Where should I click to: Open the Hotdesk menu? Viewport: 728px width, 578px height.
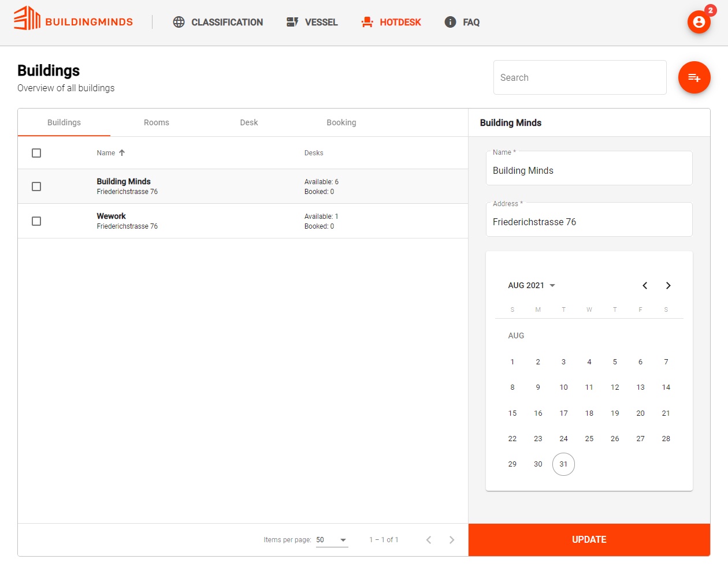[x=391, y=22]
